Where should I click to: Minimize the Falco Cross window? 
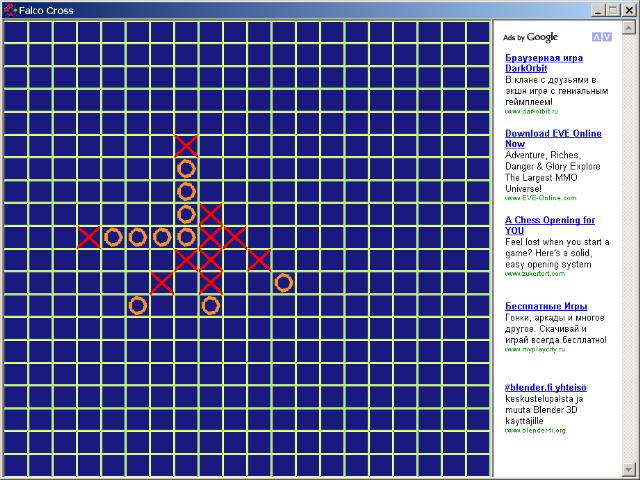pos(598,10)
